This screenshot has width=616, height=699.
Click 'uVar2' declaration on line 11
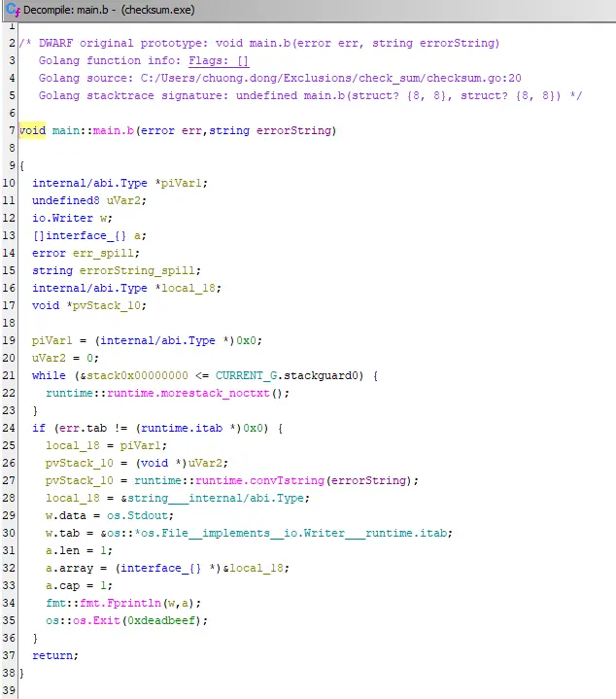point(123,200)
